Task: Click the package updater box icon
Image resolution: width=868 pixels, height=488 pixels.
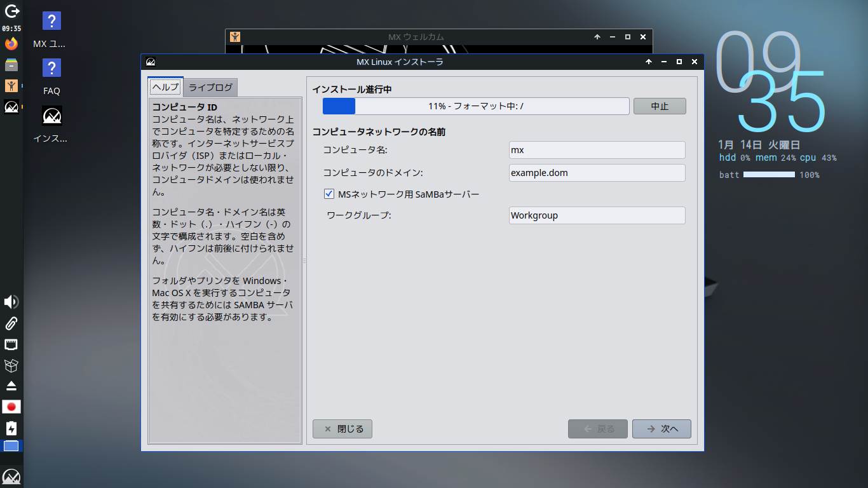Action: [11, 365]
